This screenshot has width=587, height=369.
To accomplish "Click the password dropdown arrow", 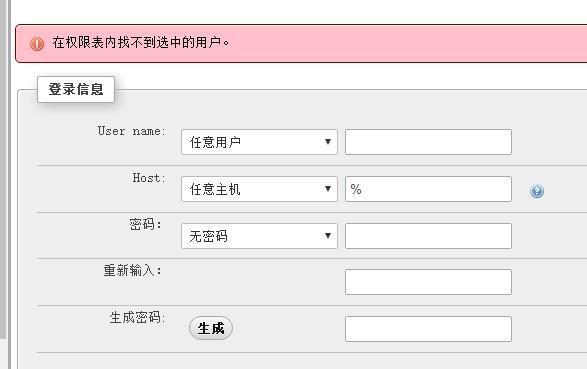I will tap(328, 235).
